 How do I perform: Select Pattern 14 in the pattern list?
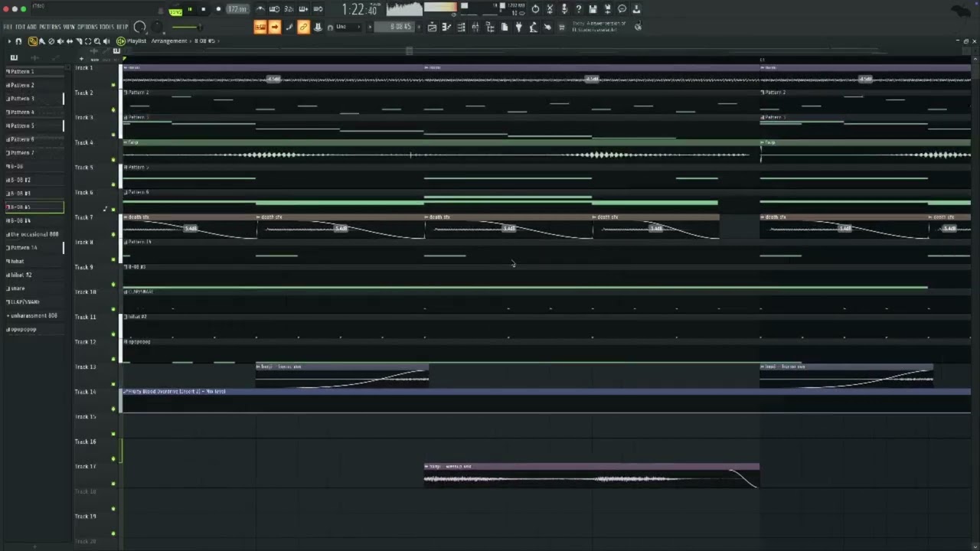click(x=34, y=248)
